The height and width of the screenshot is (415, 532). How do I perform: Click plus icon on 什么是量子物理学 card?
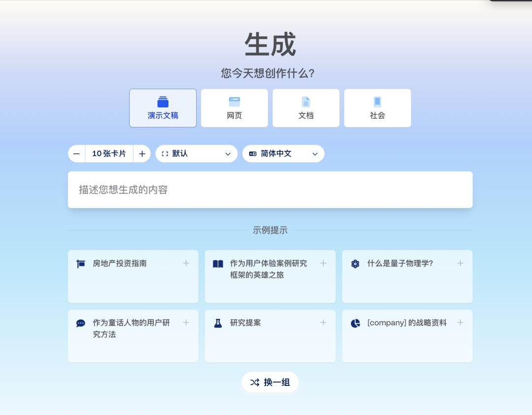click(460, 263)
